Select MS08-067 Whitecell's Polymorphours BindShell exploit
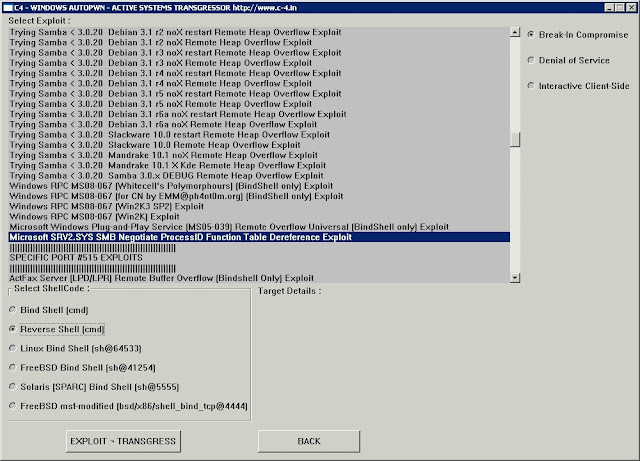Image resolution: width=640 pixels, height=461 pixels. (x=259, y=186)
